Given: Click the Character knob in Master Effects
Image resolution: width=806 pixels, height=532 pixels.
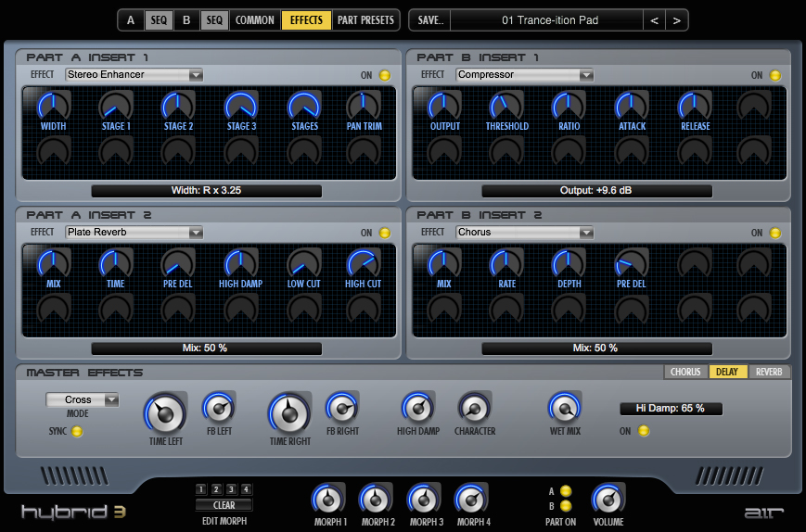Looking at the screenshot, I should 474,408.
